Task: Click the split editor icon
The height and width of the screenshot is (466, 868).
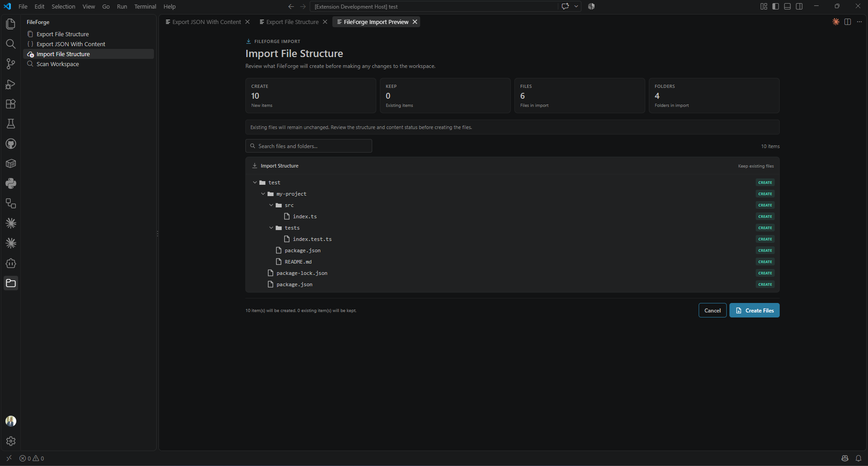Action: pos(848,22)
